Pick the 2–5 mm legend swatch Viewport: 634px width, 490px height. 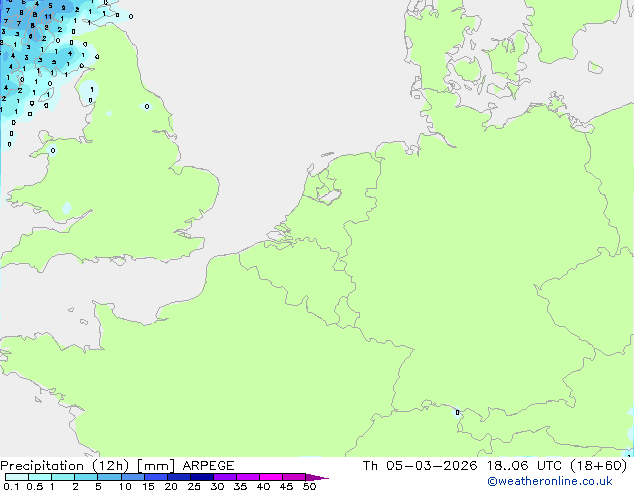(86, 477)
